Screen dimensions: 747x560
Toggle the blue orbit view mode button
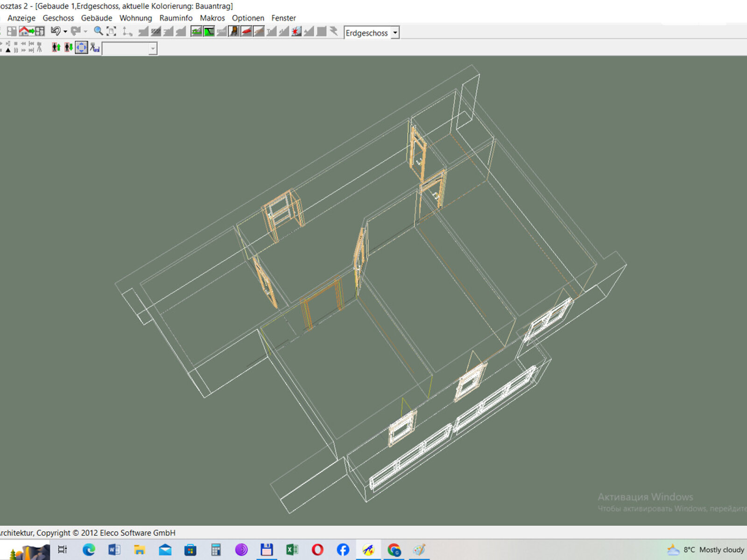coord(81,48)
